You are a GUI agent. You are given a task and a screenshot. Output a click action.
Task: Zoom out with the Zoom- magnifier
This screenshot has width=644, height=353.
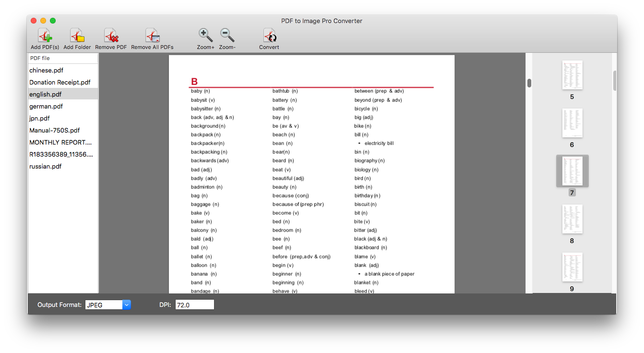[x=227, y=36]
